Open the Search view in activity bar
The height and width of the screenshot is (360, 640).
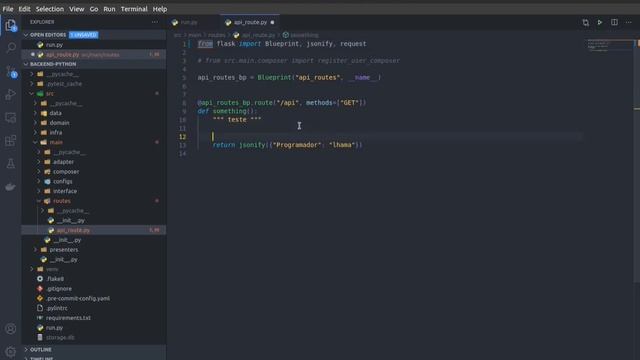11,48
